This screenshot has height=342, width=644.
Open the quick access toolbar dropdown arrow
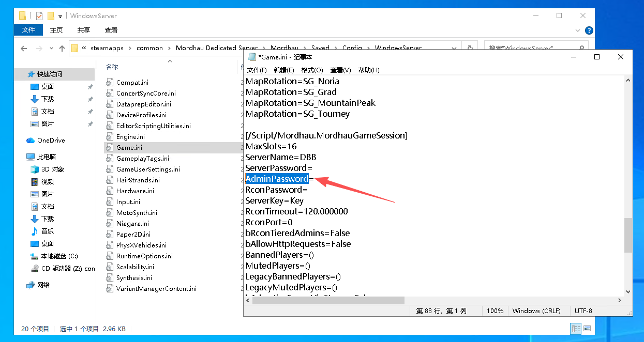(x=61, y=16)
